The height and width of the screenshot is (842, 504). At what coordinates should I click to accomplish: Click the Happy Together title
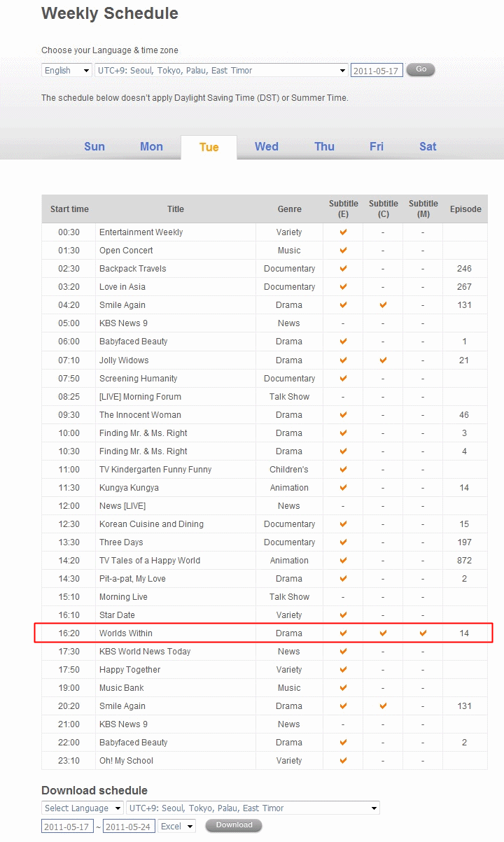130,670
